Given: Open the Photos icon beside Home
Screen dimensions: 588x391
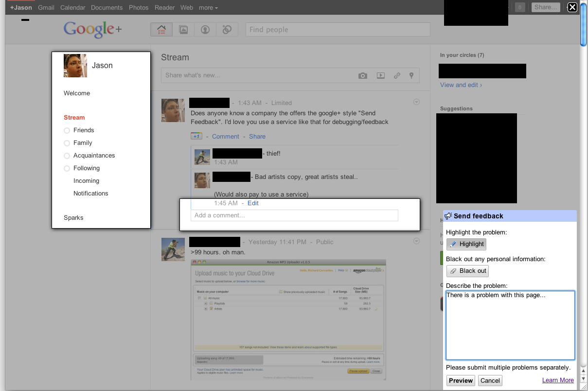Looking at the screenshot, I should 183,30.
